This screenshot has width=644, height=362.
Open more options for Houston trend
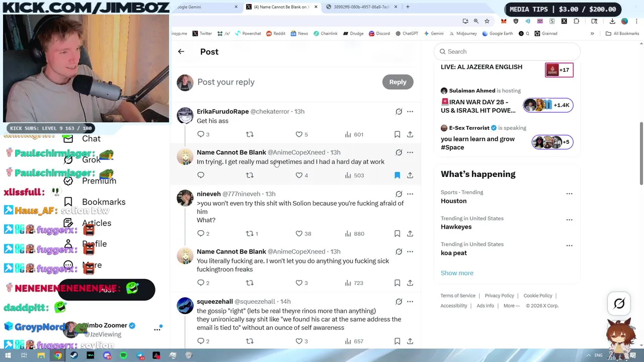pyautogui.click(x=569, y=194)
